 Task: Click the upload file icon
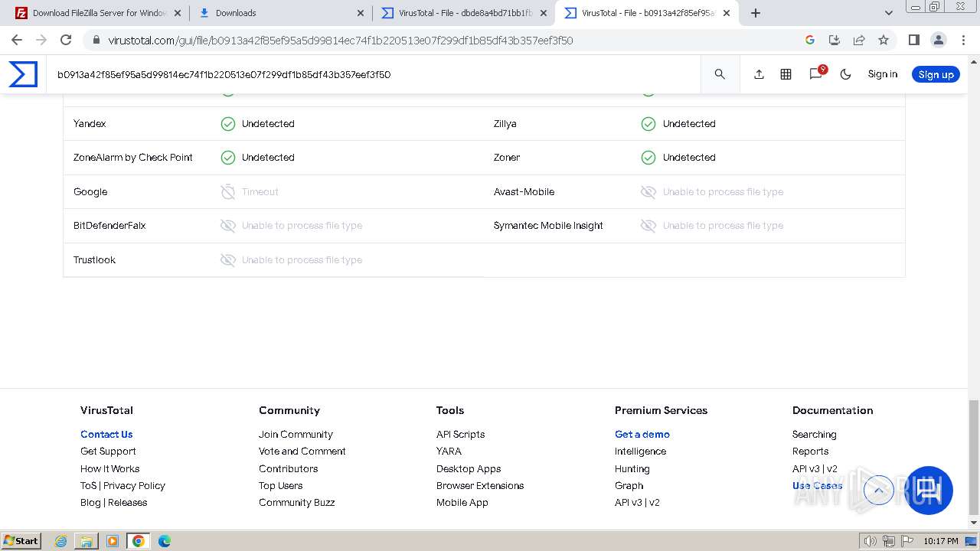[x=759, y=74]
